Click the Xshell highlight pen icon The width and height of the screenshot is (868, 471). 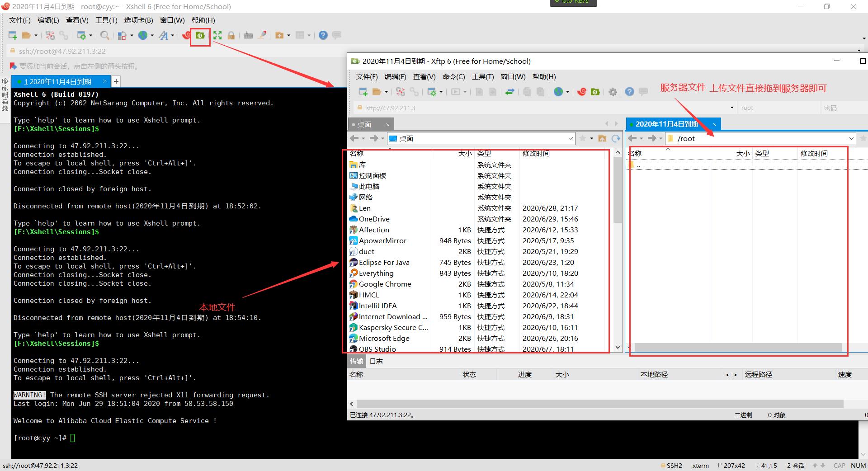point(262,35)
